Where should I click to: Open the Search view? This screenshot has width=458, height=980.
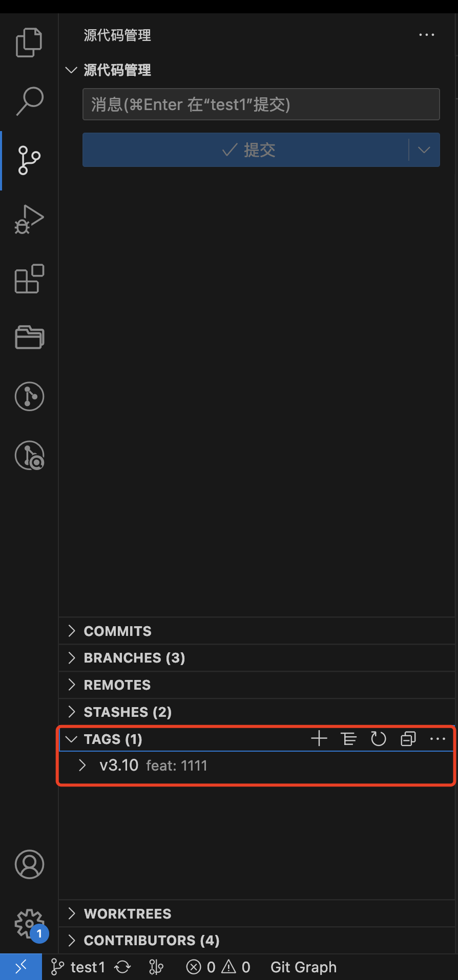(x=29, y=101)
